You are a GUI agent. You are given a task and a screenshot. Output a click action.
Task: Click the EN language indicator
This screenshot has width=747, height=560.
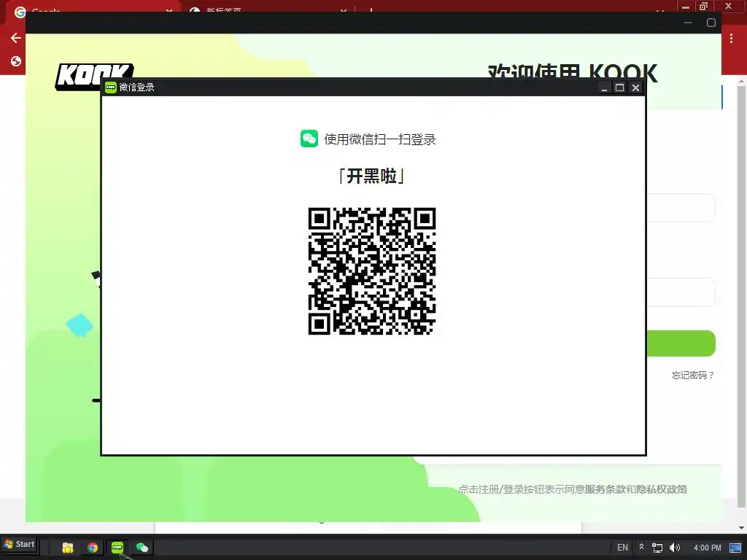click(x=623, y=548)
